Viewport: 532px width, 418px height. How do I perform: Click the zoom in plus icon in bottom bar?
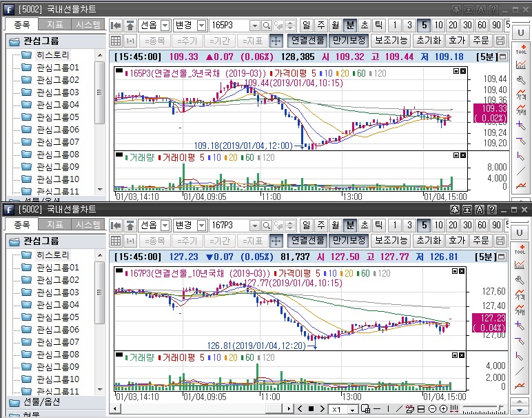coord(443,409)
